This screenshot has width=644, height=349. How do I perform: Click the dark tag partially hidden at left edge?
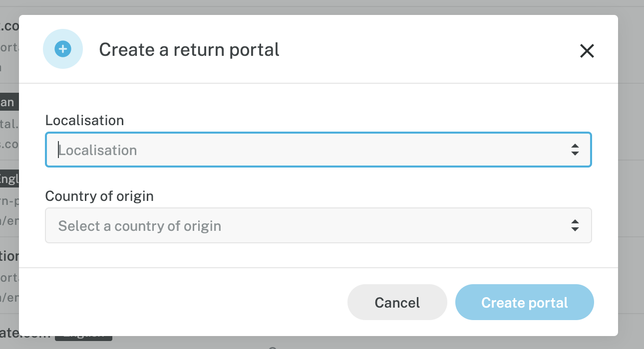click(x=8, y=102)
